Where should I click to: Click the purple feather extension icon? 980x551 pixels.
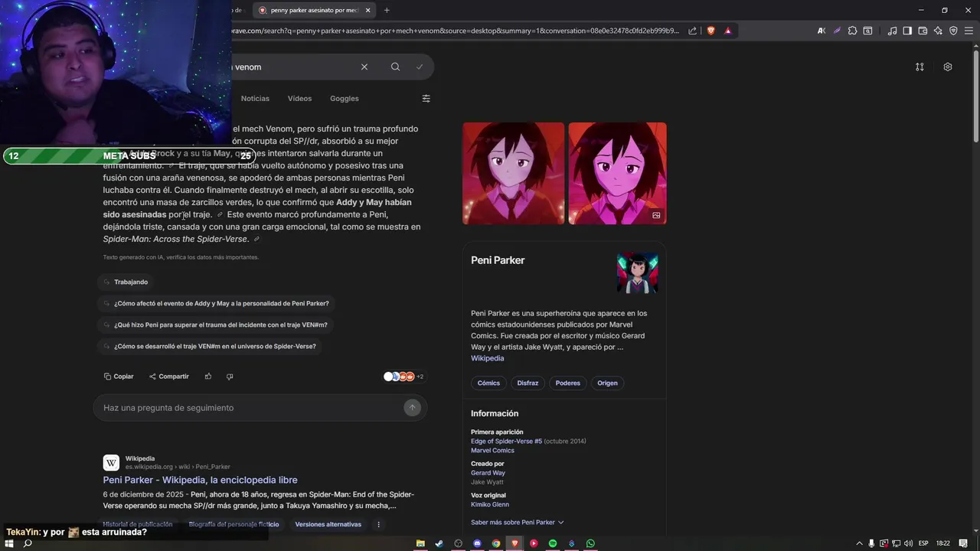point(837,31)
